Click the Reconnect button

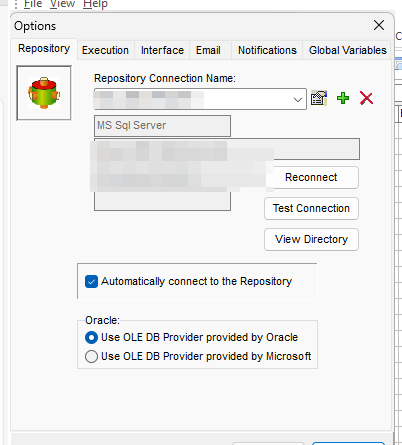click(x=311, y=177)
